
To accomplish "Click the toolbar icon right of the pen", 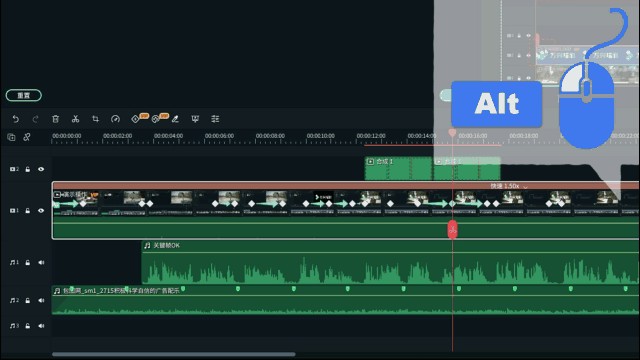I will (195, 119).
